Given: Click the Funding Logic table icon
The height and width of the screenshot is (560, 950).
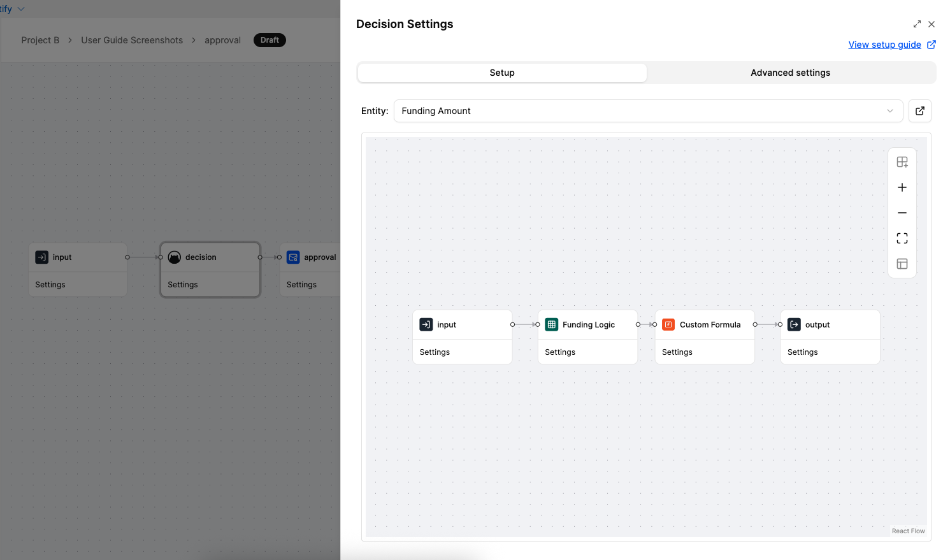Looking at the screenshot, I should click(x=552, y=324).
